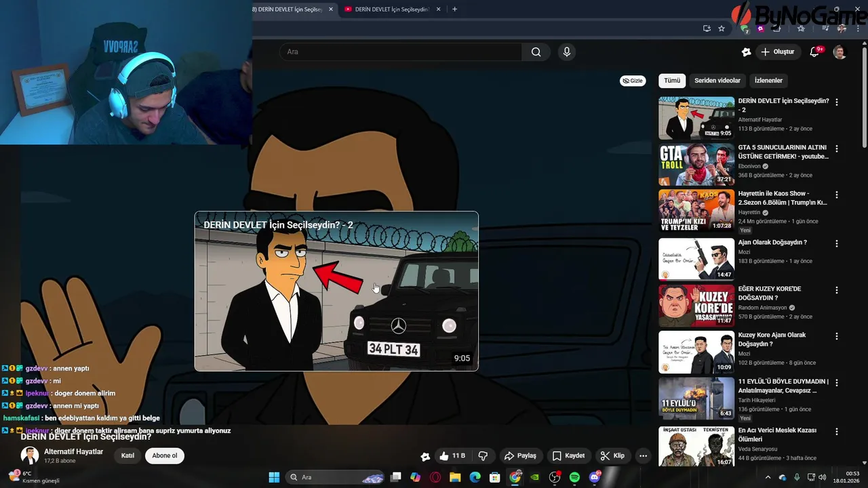Open Opera browser from the taskbar

(x=435, y=477)
